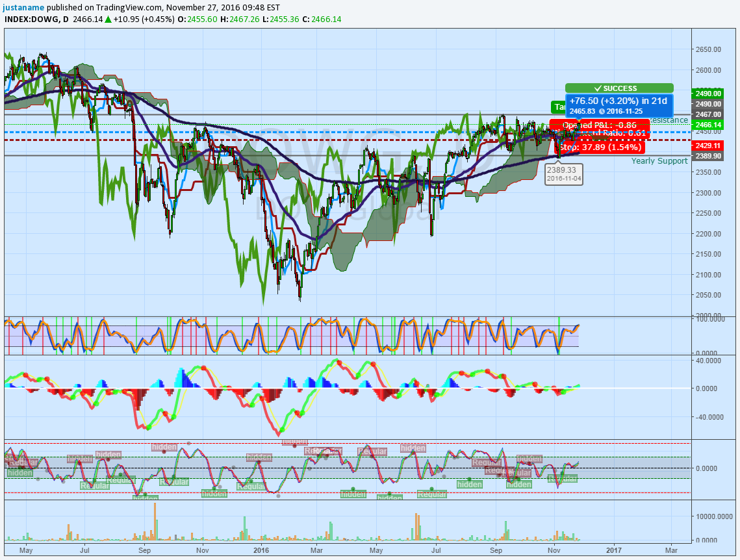740x560 pixels.
Task: Click the 2150.00 price axis value
Action: click(x=708, y=254)
